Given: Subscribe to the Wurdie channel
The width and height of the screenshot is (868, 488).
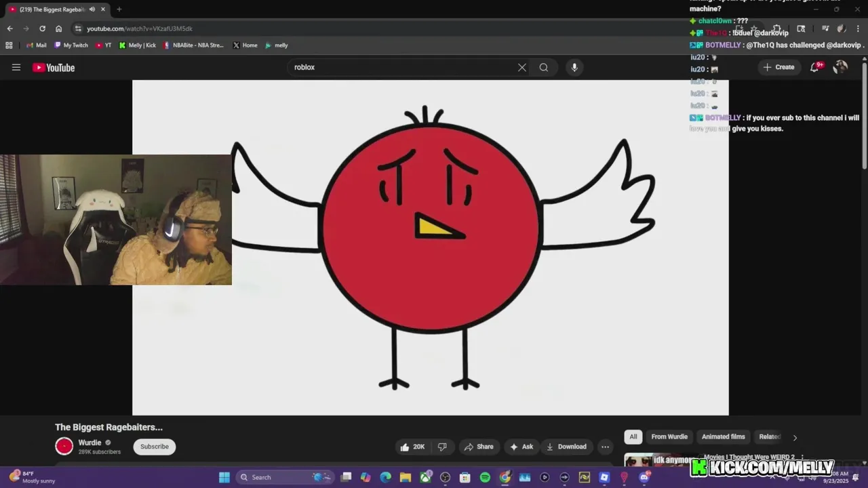Looking at the screenshot, I should [155, 447].
